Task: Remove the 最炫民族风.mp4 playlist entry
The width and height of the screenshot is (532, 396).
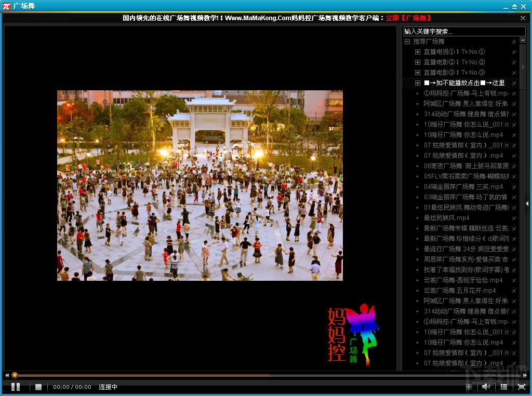Action: [514, 218]
